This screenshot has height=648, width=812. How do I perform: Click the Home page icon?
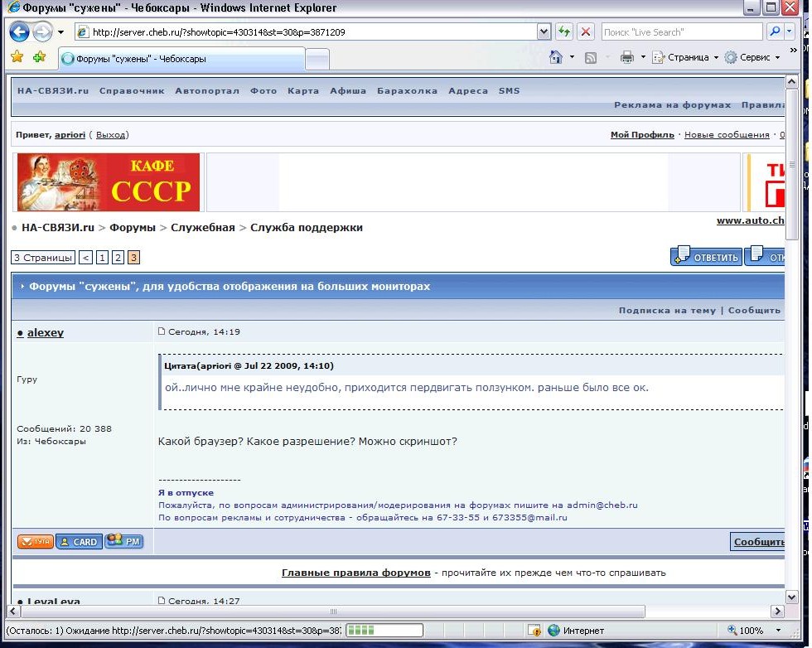pyautogui.click(x=557, y=57)
